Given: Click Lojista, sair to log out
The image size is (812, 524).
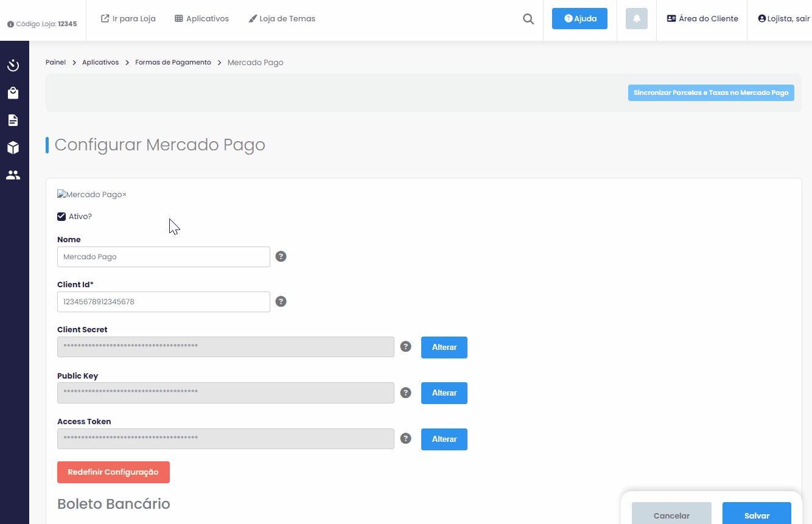Looking at the screenshot, I should [x=784, y=19].
